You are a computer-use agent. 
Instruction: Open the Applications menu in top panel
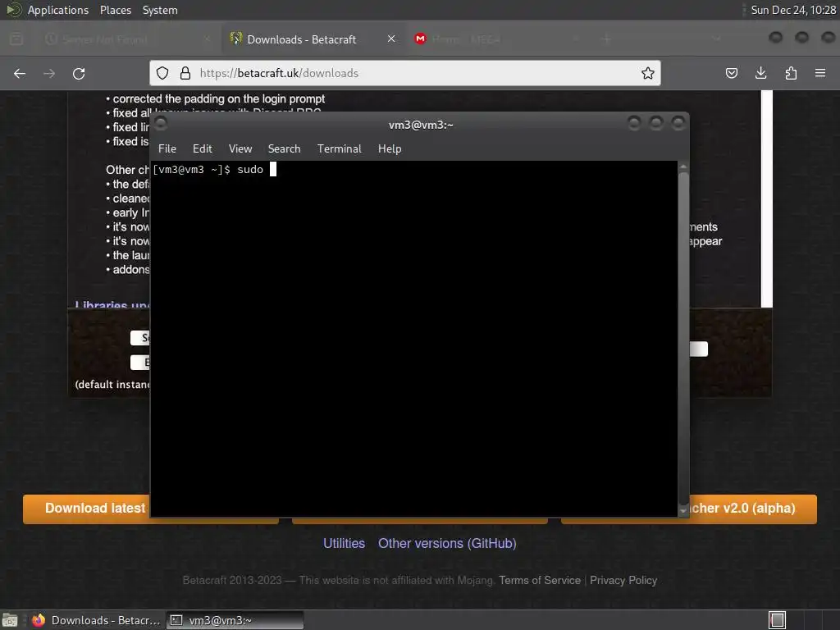coord(58,10)
